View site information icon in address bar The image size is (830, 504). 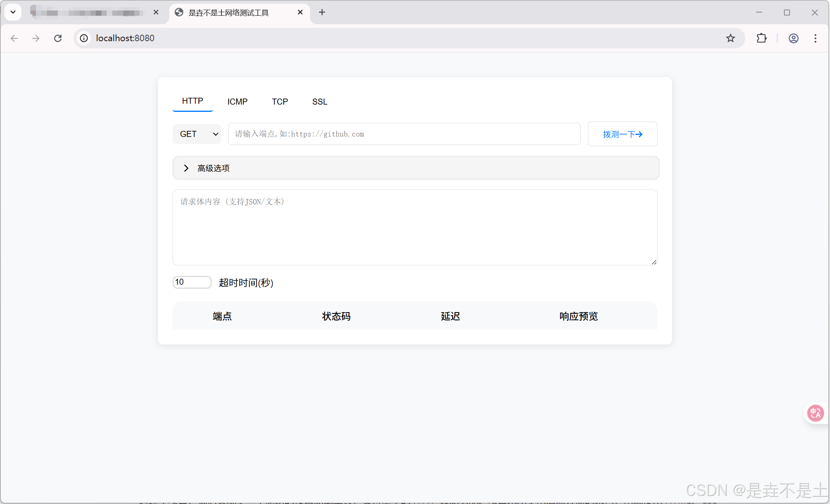[x=84, y=38]
